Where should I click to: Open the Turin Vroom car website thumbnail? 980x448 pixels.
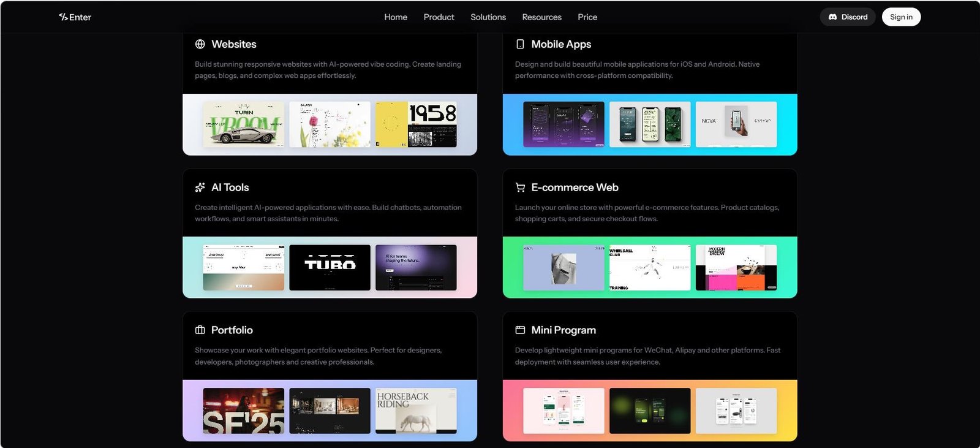point(244,124)
